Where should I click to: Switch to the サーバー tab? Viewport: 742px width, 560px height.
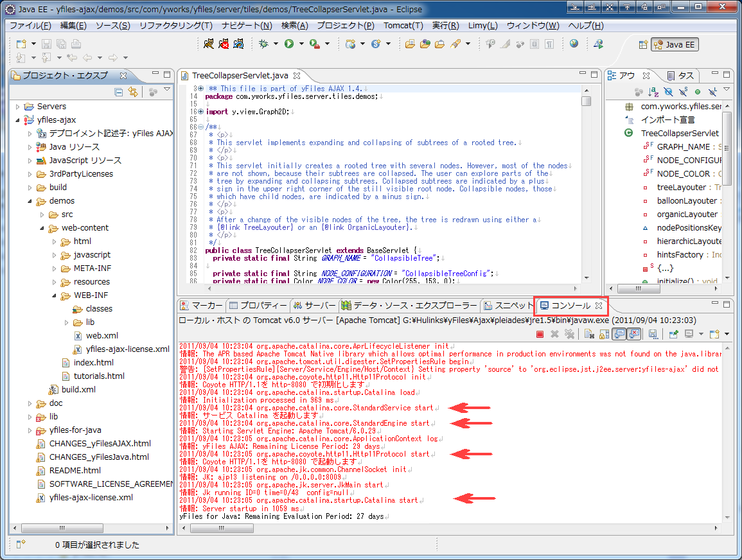(x=315, y=306)
